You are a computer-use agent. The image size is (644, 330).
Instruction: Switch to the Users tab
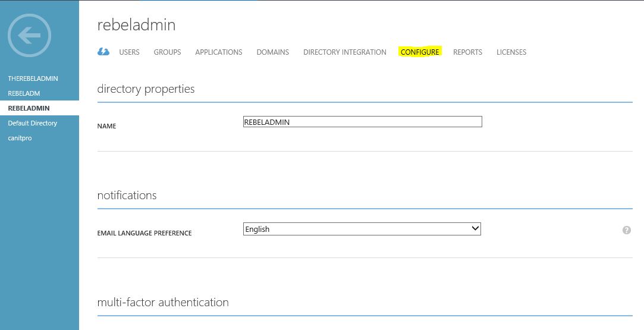[130, 52]
